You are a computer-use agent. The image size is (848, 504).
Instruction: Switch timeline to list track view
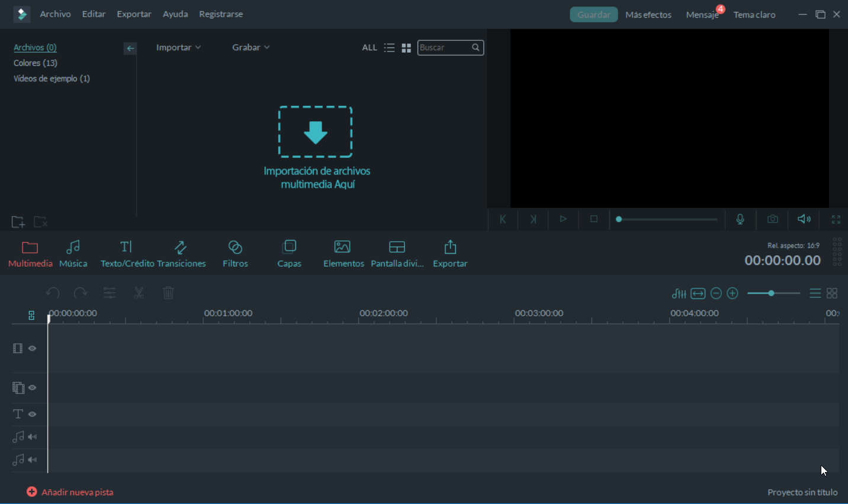click(x=815, y=294)
